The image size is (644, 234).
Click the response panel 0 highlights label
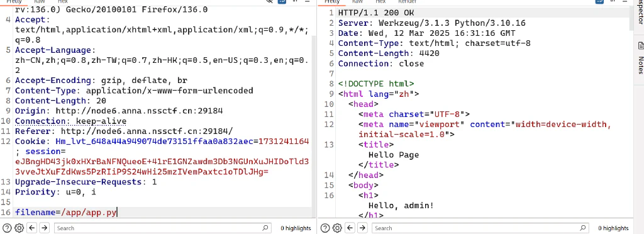tap(613, 228)
